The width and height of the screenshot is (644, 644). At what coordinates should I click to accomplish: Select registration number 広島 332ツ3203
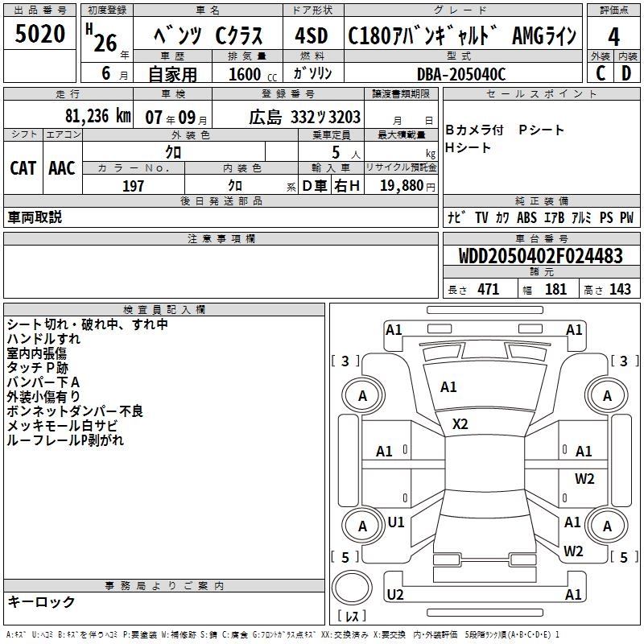point(305,118)
